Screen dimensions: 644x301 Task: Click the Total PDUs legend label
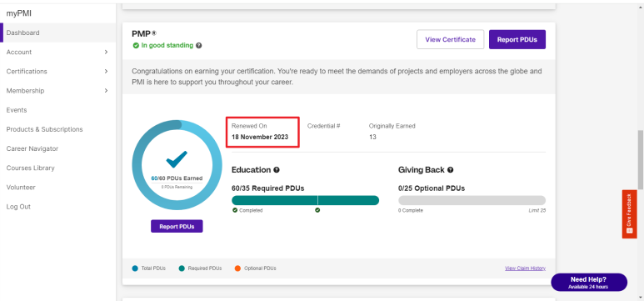pos(153,268)
